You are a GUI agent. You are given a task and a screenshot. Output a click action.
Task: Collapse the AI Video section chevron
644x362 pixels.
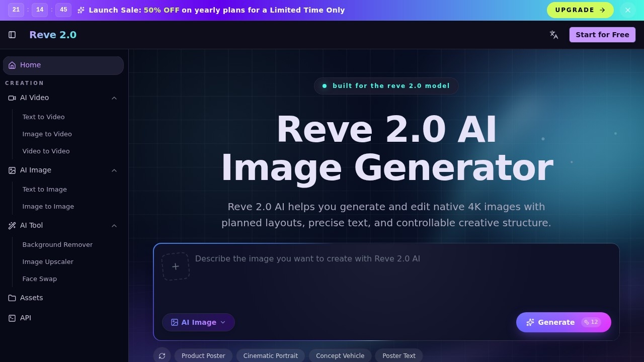[x=114, y=98]
